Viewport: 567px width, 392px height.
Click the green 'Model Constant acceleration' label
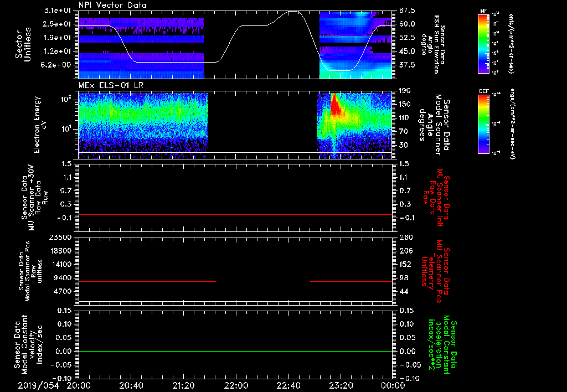point(442,345)
